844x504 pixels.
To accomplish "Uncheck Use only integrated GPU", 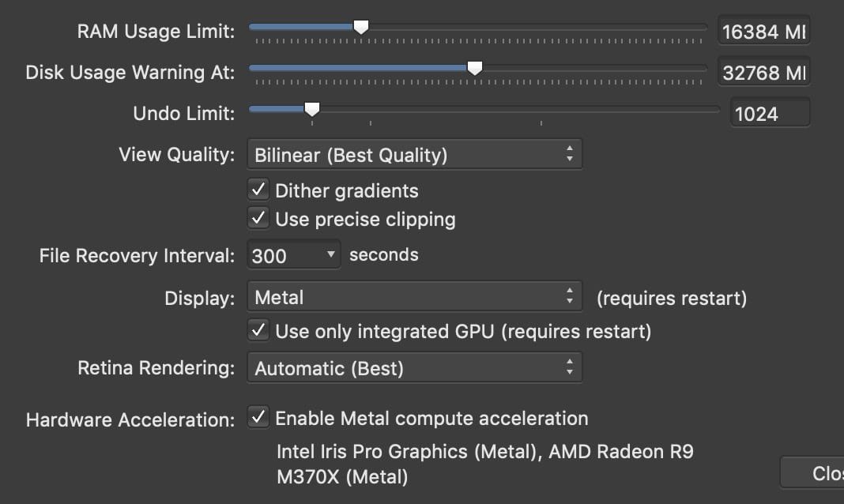I will (x=258, y=330).
